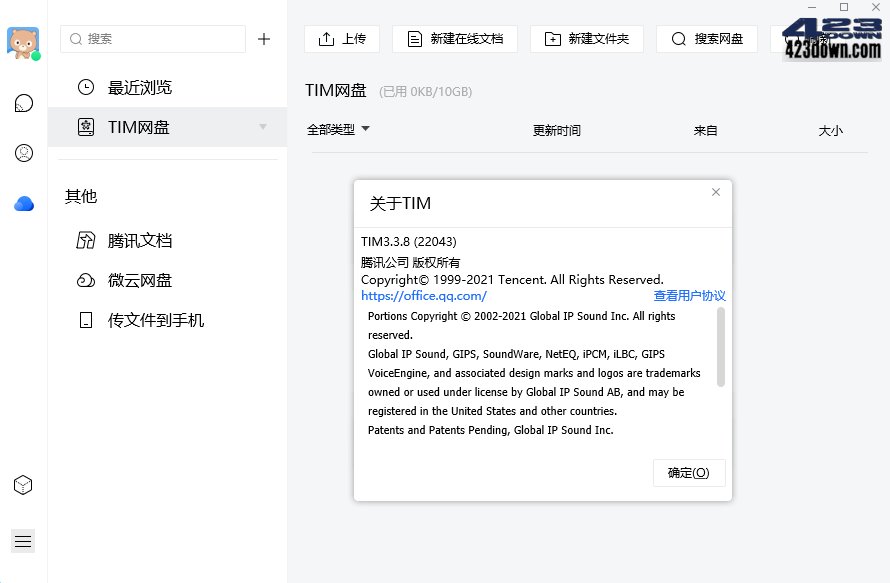Expand the 全部类型 file type dropdown
Image resolution: width=890 pixels, height=583 pixels.
point(338,129)
